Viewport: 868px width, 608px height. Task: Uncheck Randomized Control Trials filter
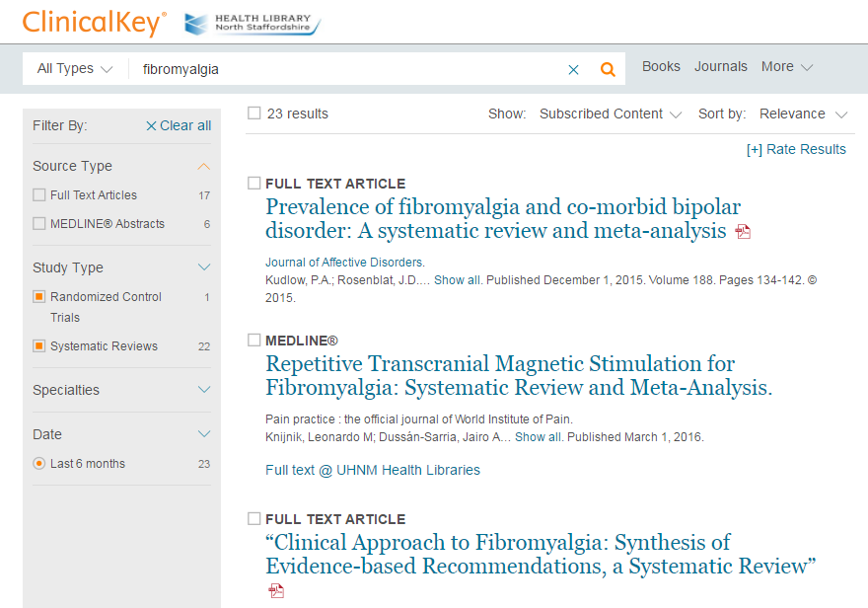[39, 297]
